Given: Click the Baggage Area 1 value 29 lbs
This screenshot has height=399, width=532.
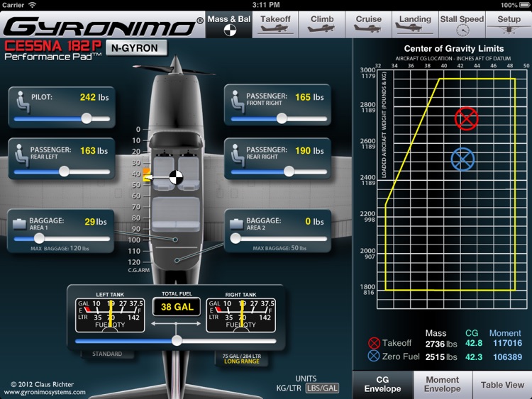Looking at the screenshot, I should click(x=96, y=222).
